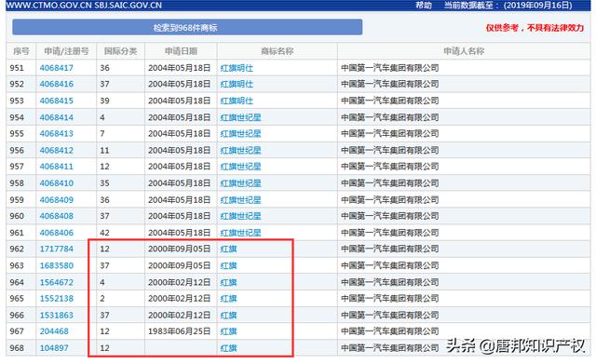Open registration number 1683580
Viewport: 596px width, 364px height.
coord(57,265)
